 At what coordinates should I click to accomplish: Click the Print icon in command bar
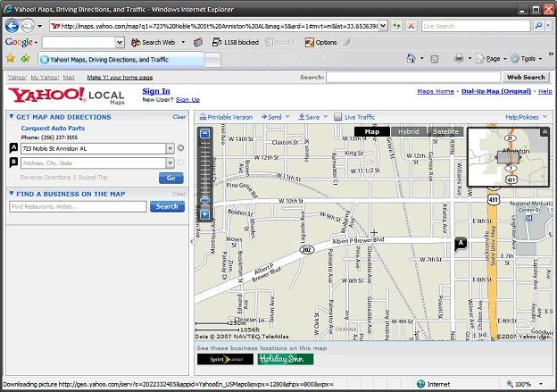pos(459,59)
